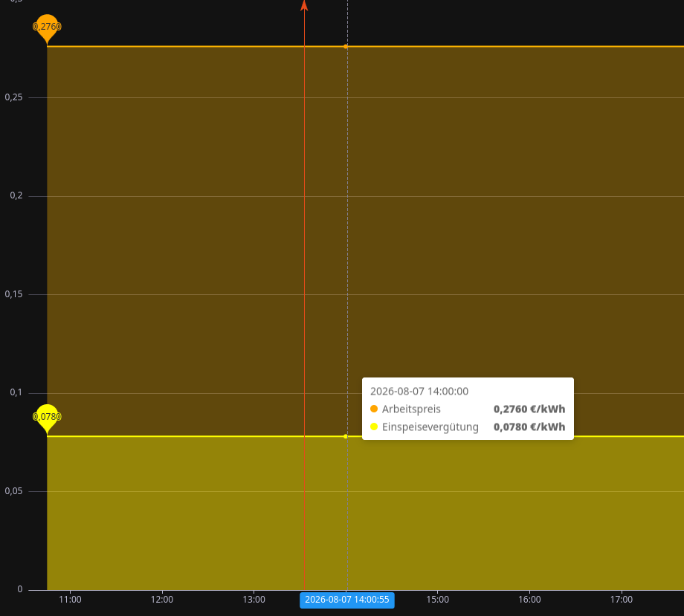Click the 12:00 time axis label
Image resolution: width=684 pixels, height=616 pixels.
[x=162, y=600]
